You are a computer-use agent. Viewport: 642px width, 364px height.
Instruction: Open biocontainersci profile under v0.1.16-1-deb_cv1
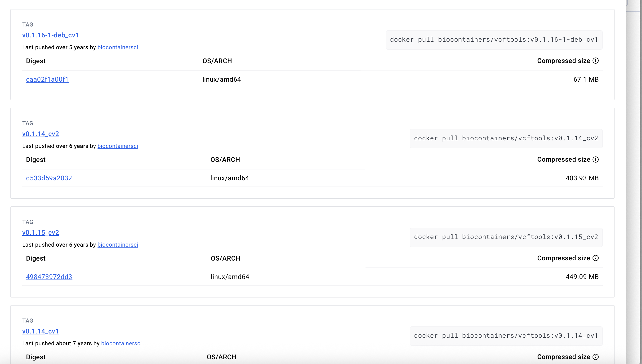coord(117,47)
